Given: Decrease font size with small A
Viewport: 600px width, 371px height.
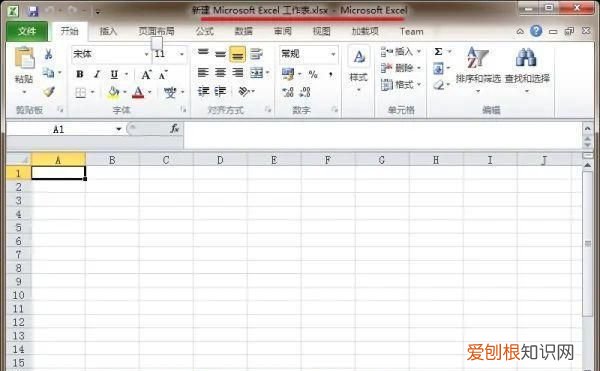Looking at the screenshot, I should (163, 75).
